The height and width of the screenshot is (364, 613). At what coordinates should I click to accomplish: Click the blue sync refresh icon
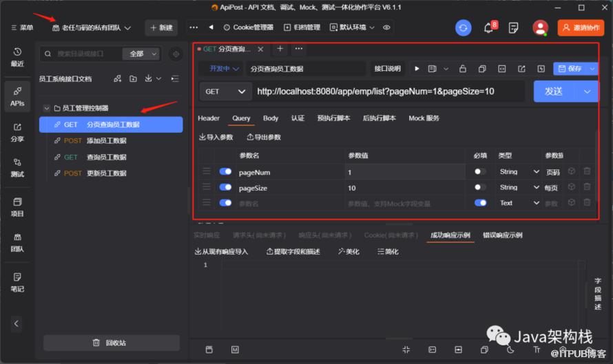tap(464, 28)
